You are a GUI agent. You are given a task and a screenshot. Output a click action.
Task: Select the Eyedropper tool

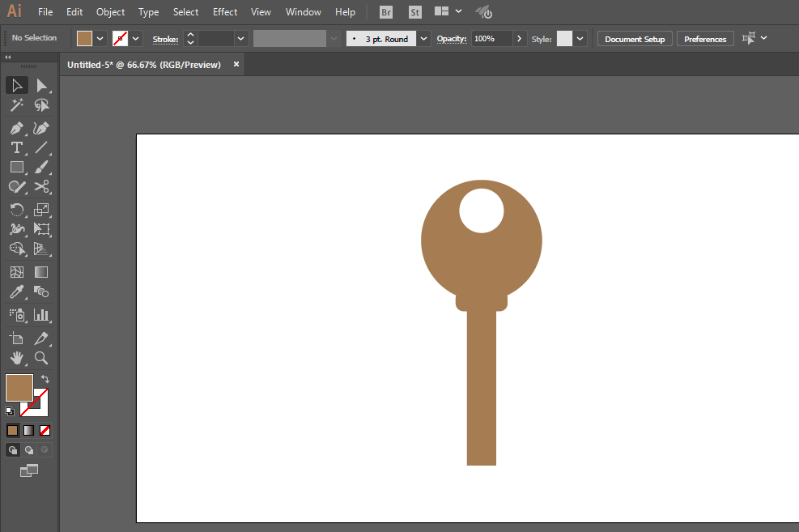[x=16, y=292]
